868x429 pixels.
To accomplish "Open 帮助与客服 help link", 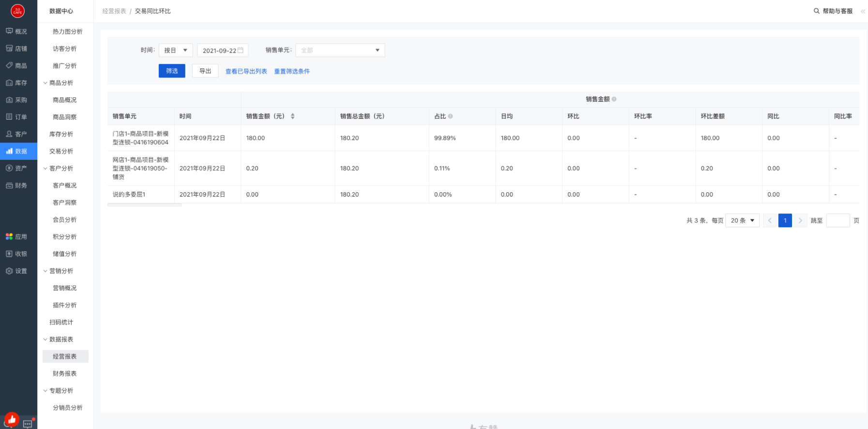I will tap(838, 11).
